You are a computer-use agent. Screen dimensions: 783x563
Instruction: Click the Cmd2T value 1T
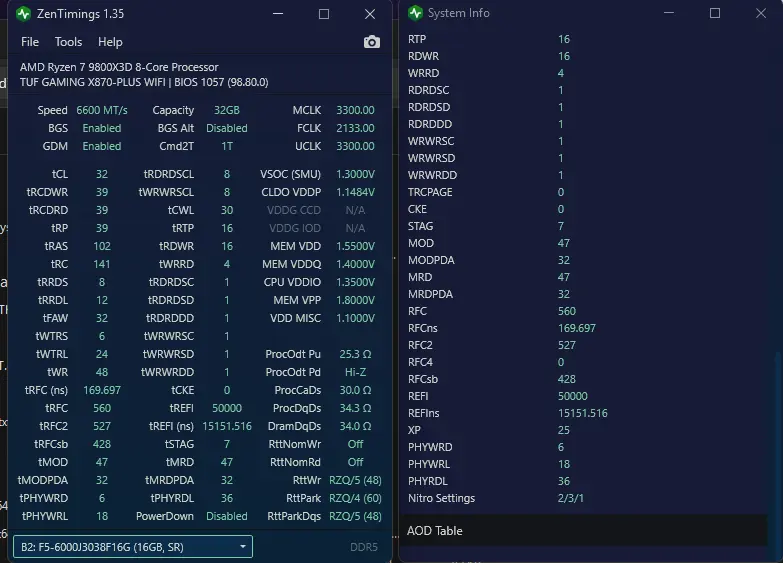point(227,146)
